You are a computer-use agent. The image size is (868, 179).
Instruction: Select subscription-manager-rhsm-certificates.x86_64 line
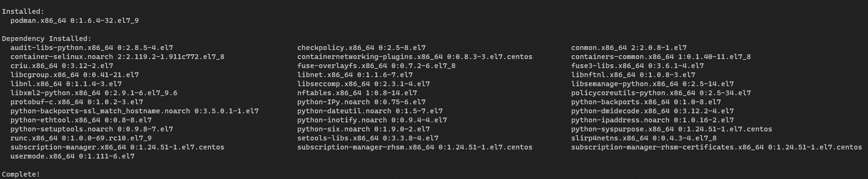pos(717,147)
